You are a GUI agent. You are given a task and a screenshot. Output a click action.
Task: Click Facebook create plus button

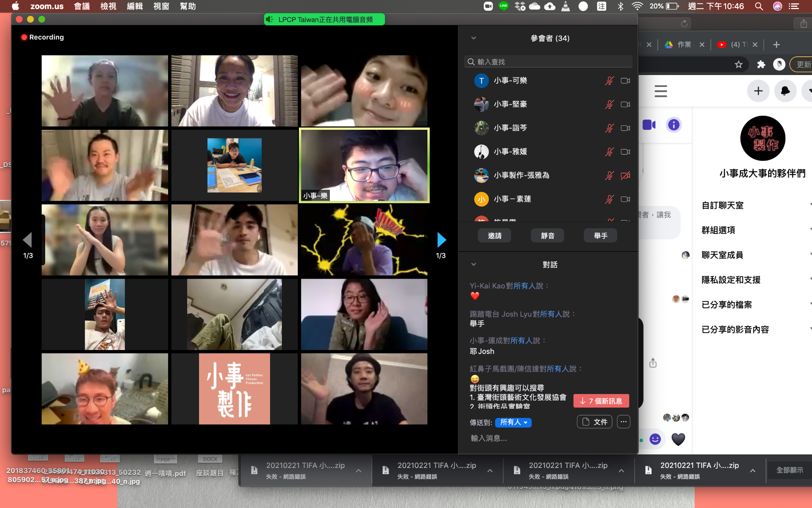click(x=758, y=91)
